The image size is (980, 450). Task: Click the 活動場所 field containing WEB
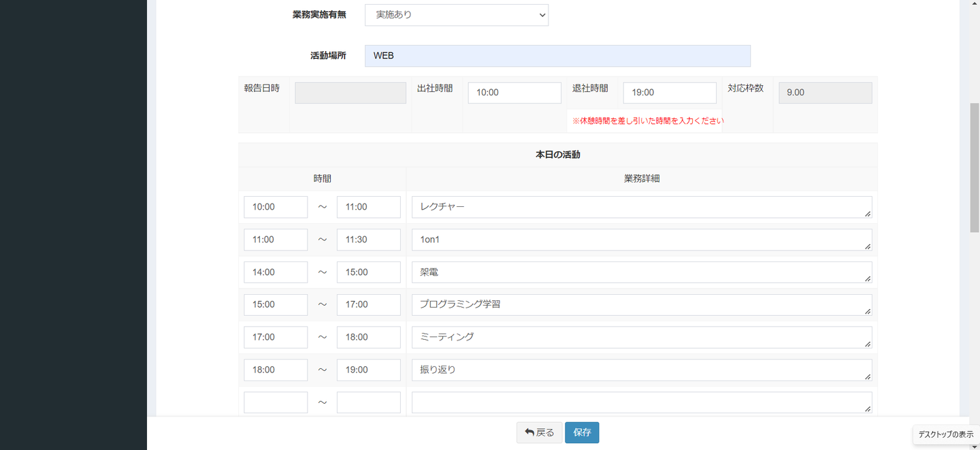pyautogui.click(x=557, y=56)
